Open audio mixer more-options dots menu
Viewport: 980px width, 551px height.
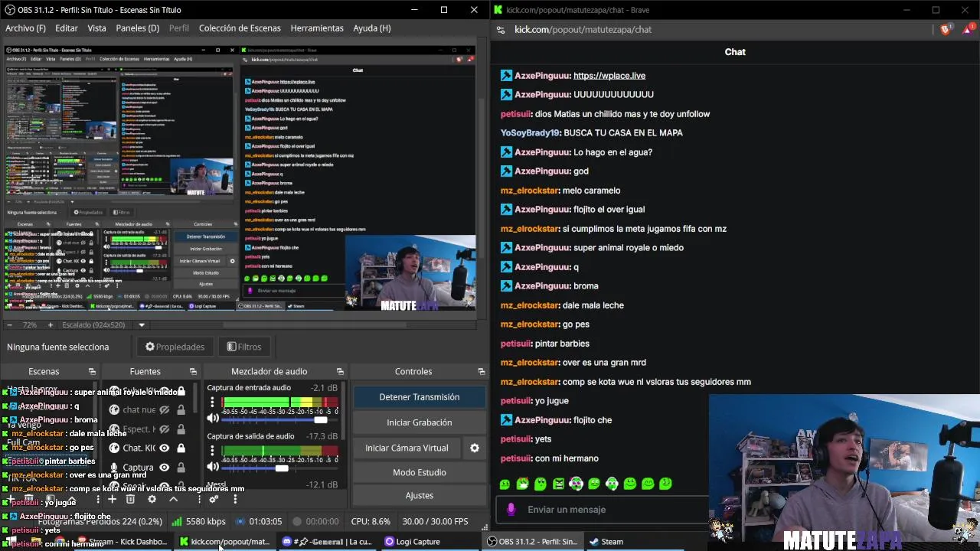[x=235, y=499]
